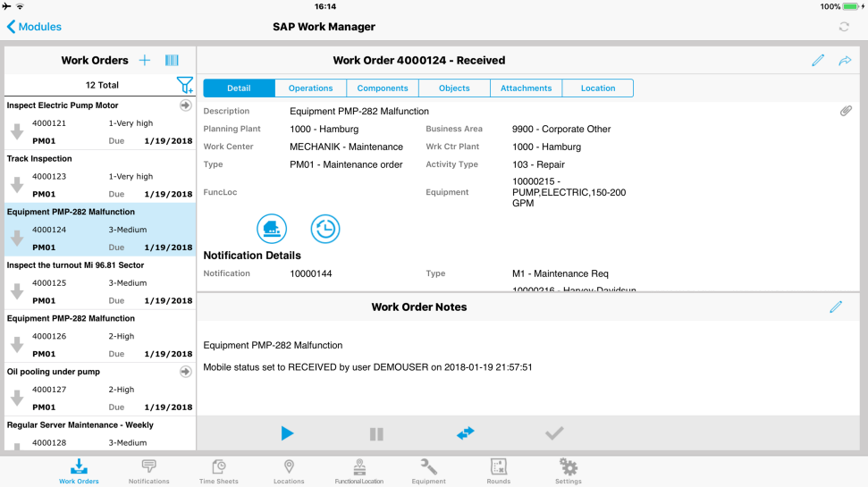Edit Work Order 4000124 with pencil icon

[x=818, y=61]
